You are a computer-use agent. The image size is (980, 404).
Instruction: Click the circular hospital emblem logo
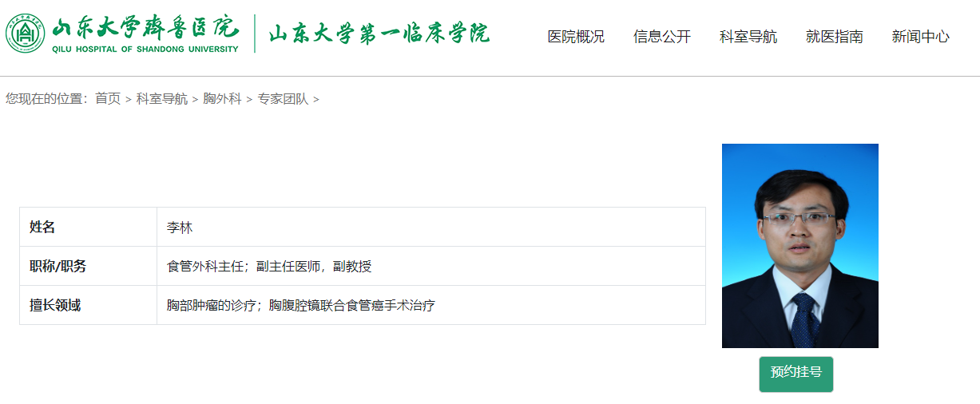coord(26,34)
